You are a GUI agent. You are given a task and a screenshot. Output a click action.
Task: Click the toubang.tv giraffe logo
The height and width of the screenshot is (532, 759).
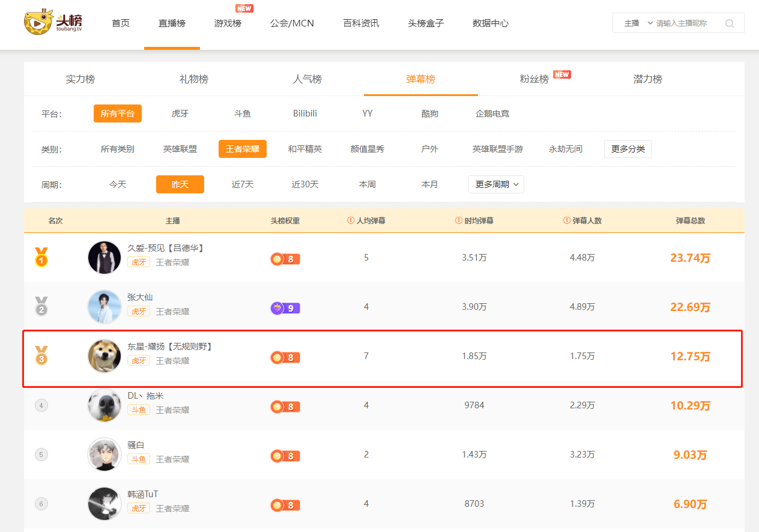(x=53, y=22)
